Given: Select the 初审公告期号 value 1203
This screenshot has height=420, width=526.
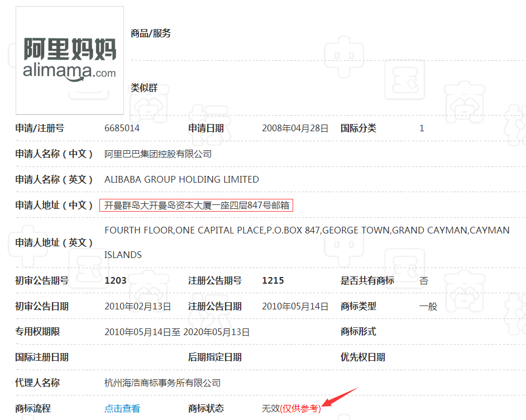Looking at the screenshot, I should point(114,280).
